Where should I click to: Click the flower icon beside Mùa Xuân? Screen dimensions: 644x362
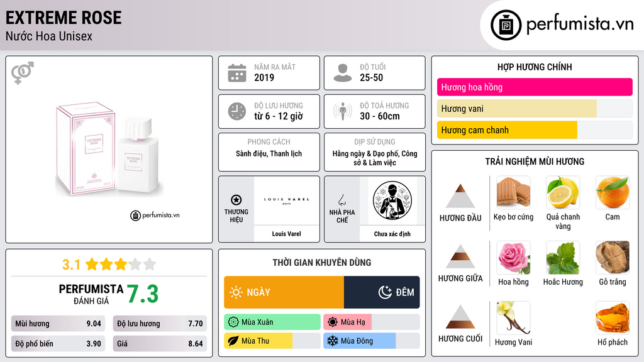(233, 322)
